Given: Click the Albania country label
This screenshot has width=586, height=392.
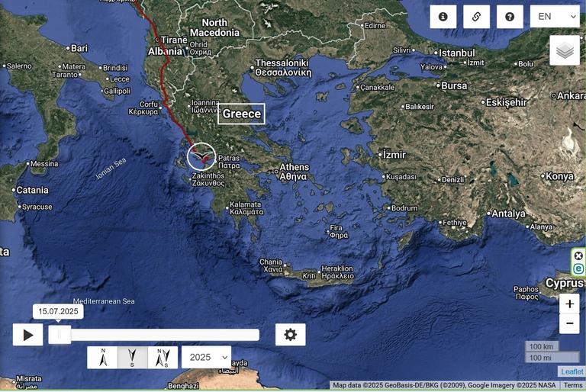Looking at the screenshot, I should tap(165, 51).
